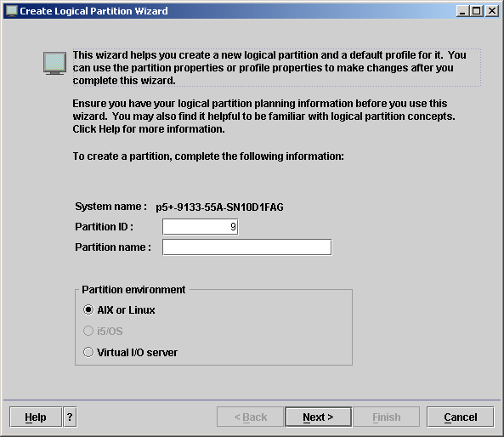The image size is (504, 437).
Task: Click the system name p5+-9133-55A-SN10D1FAG
Action: coord(219,207)
